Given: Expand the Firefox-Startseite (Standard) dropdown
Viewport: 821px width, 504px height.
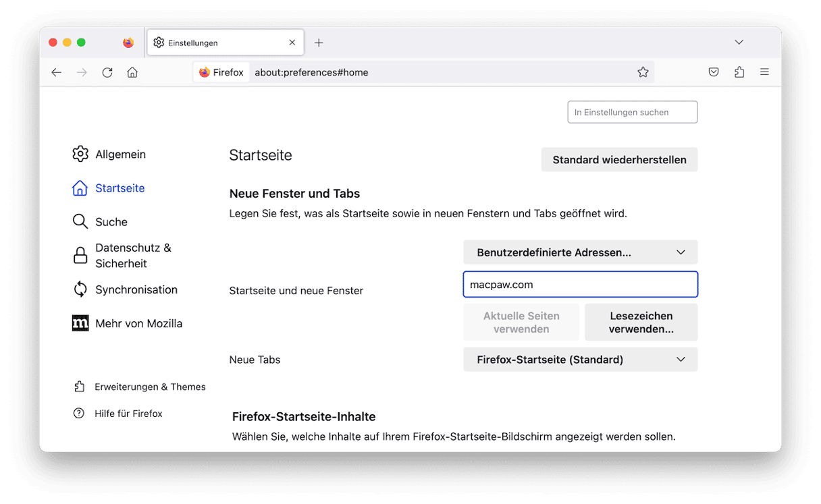Looking at the screenshot, I should click(x=581, y=360).
